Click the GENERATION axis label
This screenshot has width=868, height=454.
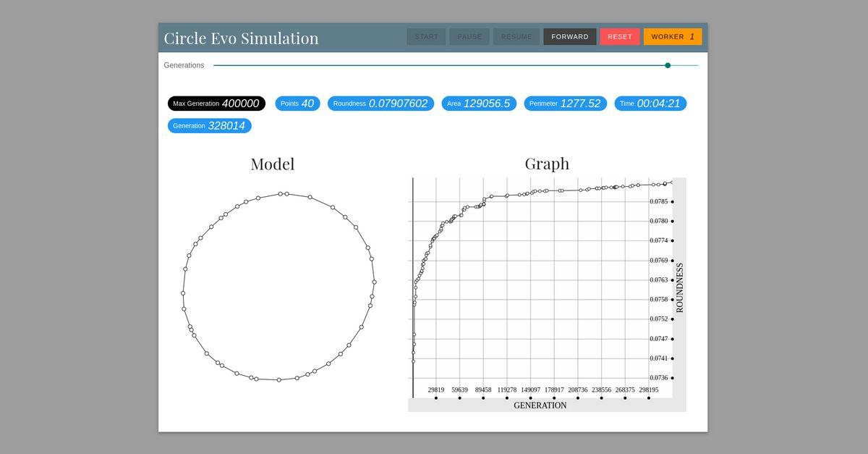(x=540, y=405)
